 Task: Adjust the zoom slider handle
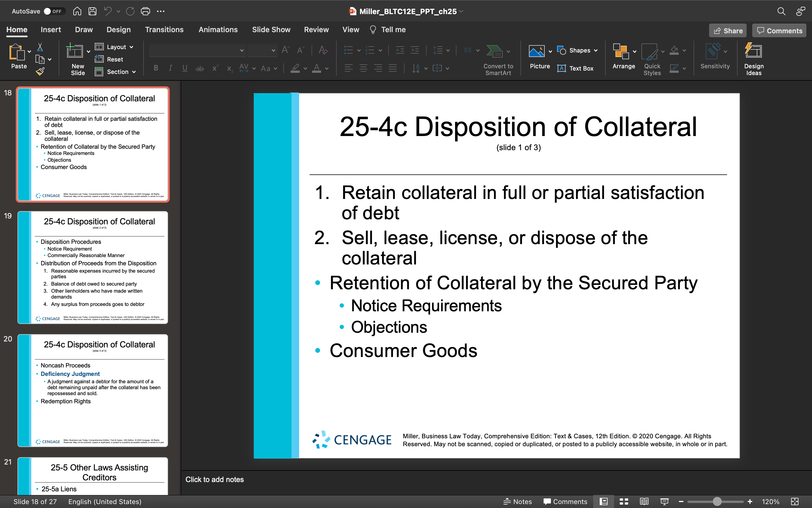(x=717, y=502)
